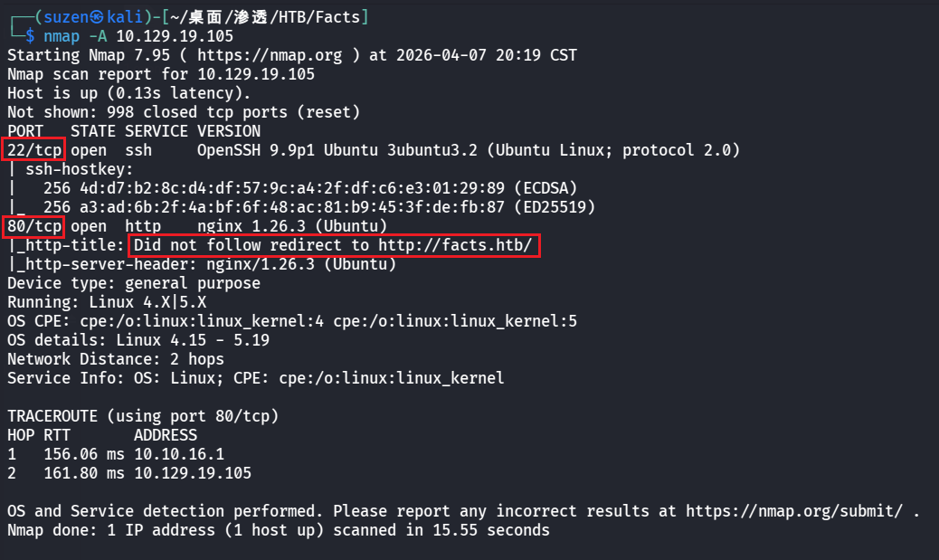Click the OS details Linux 4.15 - 5.19 text

coord(193,340)
